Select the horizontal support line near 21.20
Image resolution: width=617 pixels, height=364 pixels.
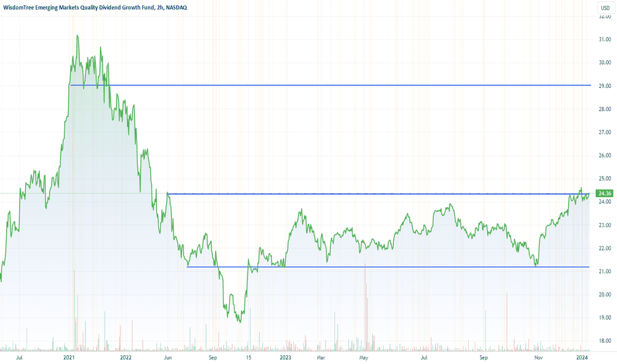tap(388, 267)
